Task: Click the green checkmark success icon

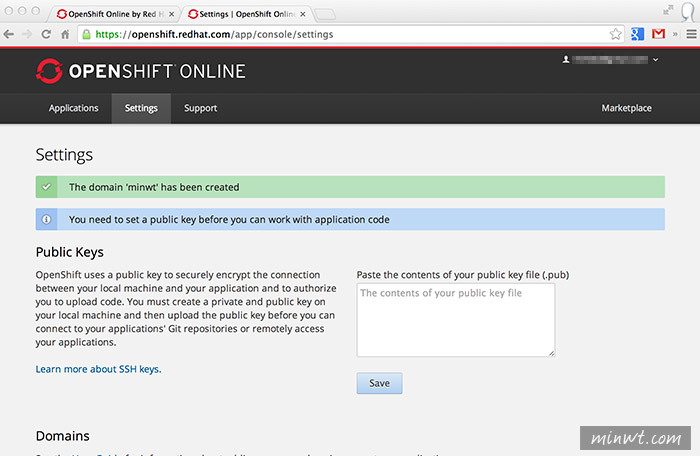Action: pos(46,187)
